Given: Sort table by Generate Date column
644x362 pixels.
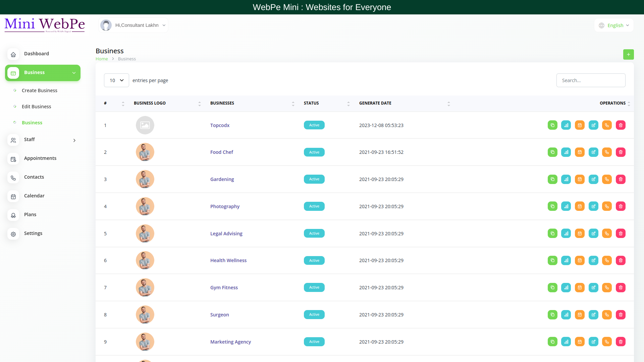Looking at the screenshot, I should tap(375, 103).
